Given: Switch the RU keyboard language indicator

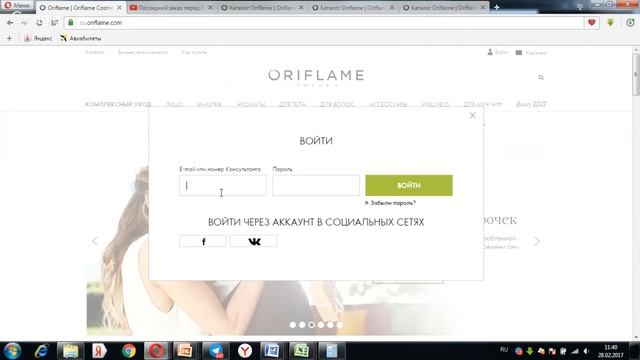Looking at the screenshot, I should click(504, 350).
